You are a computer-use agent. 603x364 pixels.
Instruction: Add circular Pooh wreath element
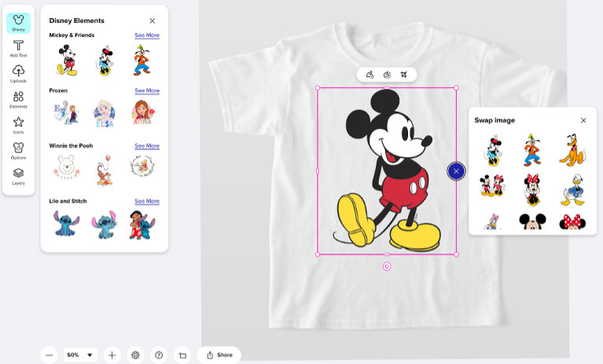[142, 167]
